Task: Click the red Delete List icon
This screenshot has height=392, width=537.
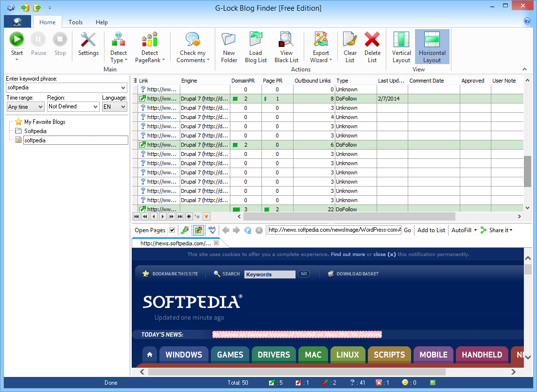Action: point(372,40)
